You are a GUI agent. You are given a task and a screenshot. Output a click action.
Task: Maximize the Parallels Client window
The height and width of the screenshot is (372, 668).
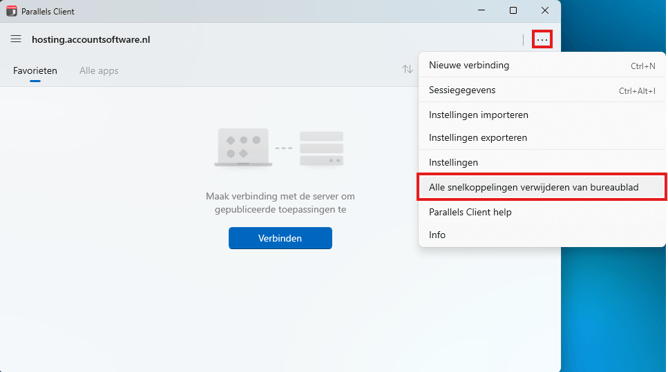[x=513, y=11]
